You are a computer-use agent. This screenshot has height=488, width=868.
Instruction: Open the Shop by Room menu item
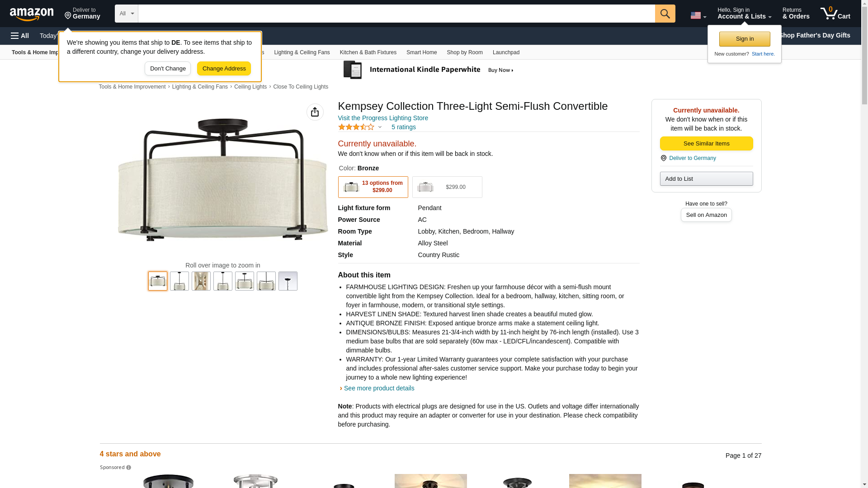pos(464,52)
